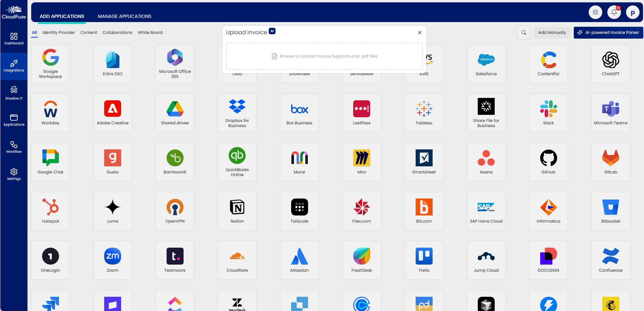
Task: Click the search magnifier icon
Action: tap(524, 33)
